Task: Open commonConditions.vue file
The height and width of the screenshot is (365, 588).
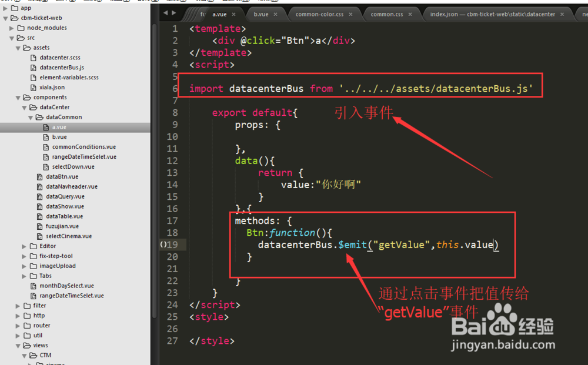Action: 84,147
